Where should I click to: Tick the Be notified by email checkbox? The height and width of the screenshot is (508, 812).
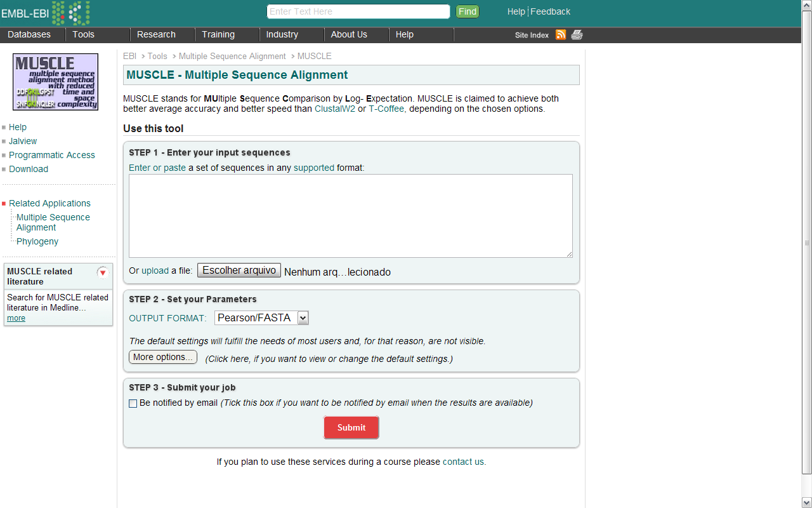[x=133, y=403]
